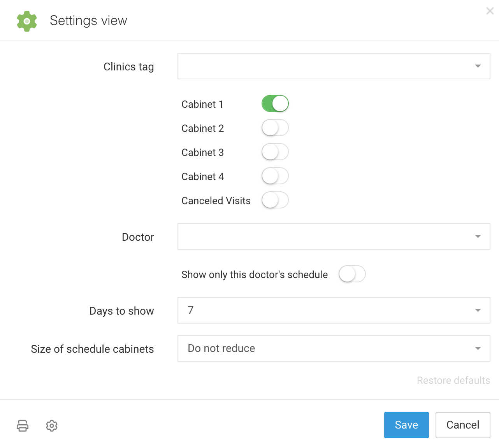
Task: Select the Days to show value 7
Action: pos(191,310)
